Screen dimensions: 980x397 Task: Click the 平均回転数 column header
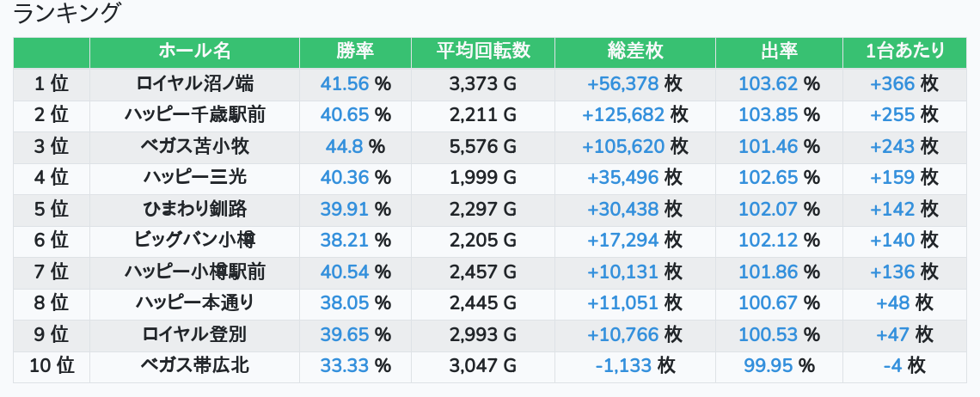[x=482, y=52]
